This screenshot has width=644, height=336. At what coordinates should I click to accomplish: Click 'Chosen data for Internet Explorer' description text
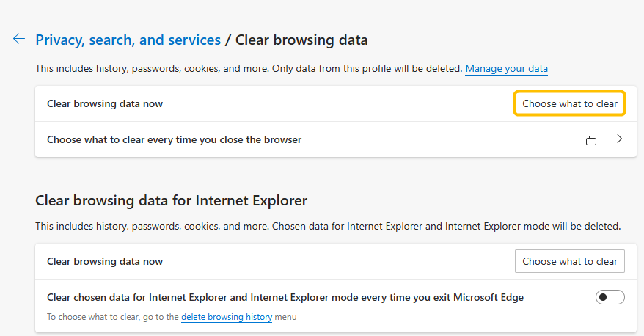click(x=447, y=227)
